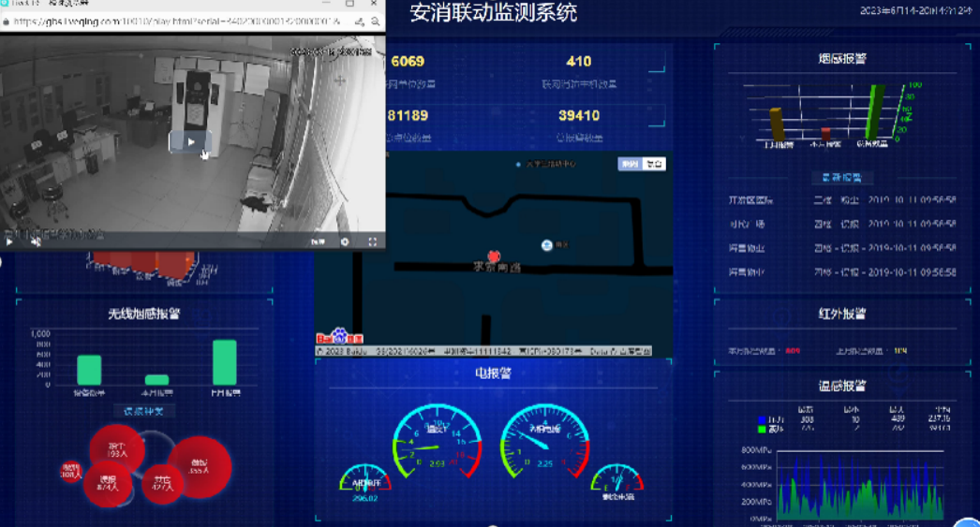Click the share icon in browser address bar
Image resolution: width=980 pixels, height=527 pixels.
[x=358, y=22]
